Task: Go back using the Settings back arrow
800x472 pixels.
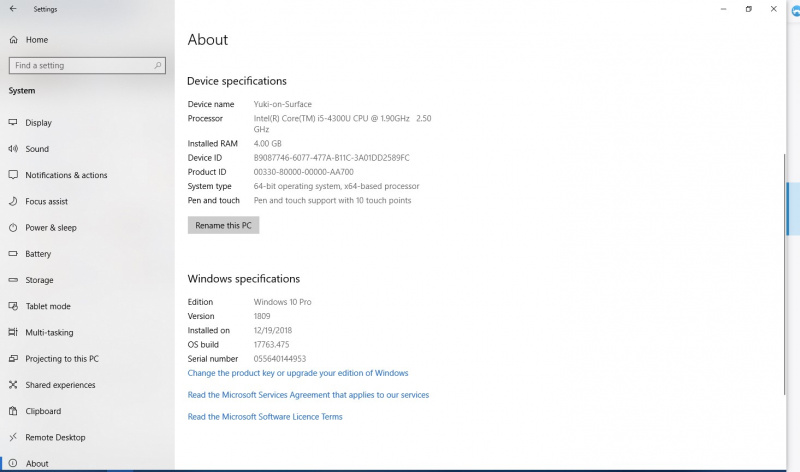Action: tap(13, 9)
